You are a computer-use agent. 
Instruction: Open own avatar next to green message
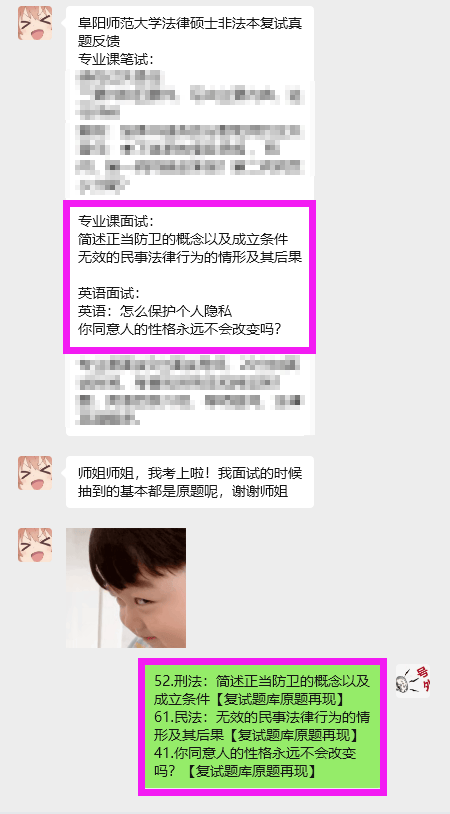pyautogui.click(x=413, y=681)
